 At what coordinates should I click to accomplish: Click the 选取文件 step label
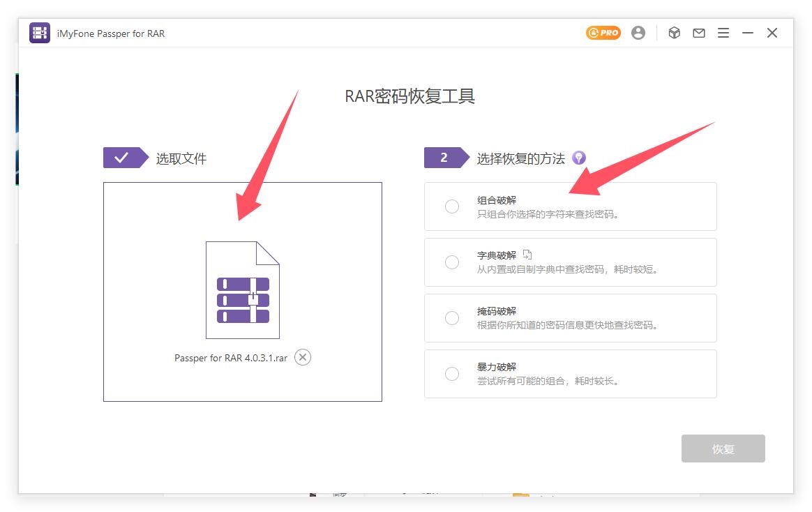pos(181,158)
